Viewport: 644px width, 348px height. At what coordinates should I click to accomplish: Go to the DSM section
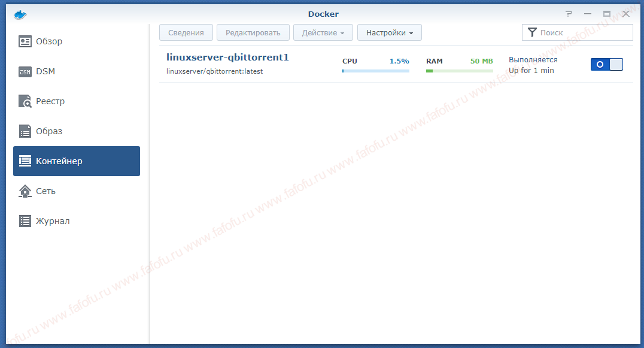[77, 71]
